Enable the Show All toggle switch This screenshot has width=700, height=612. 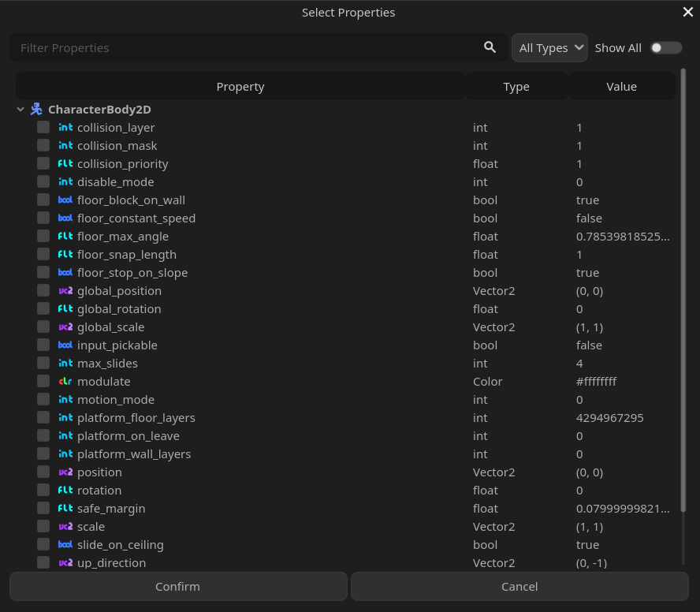[665, 48]
